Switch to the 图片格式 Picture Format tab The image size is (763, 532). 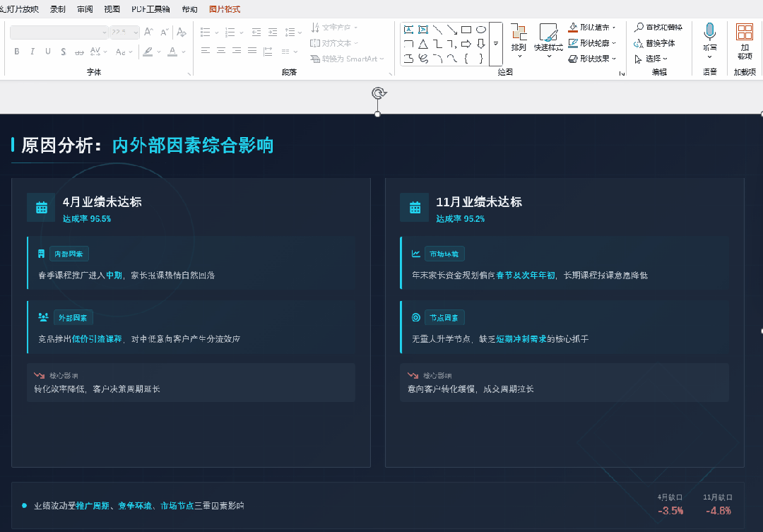[223, 9]
